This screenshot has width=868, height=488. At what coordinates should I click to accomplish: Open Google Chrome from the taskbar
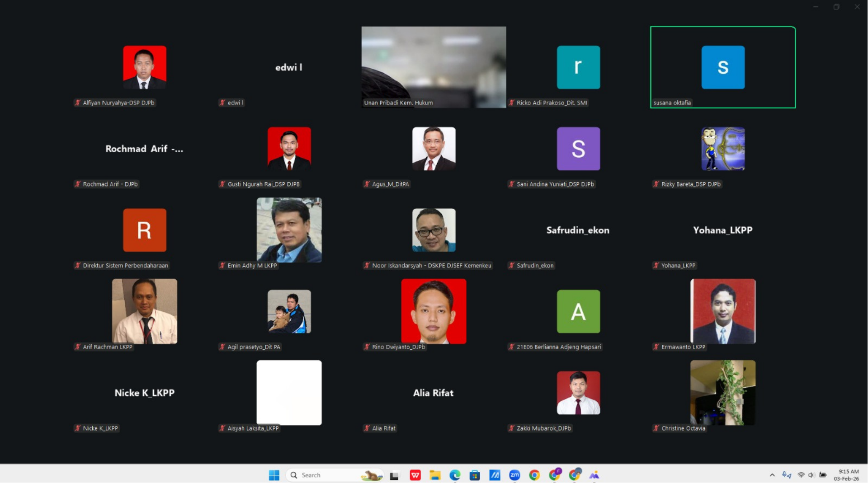534,475
